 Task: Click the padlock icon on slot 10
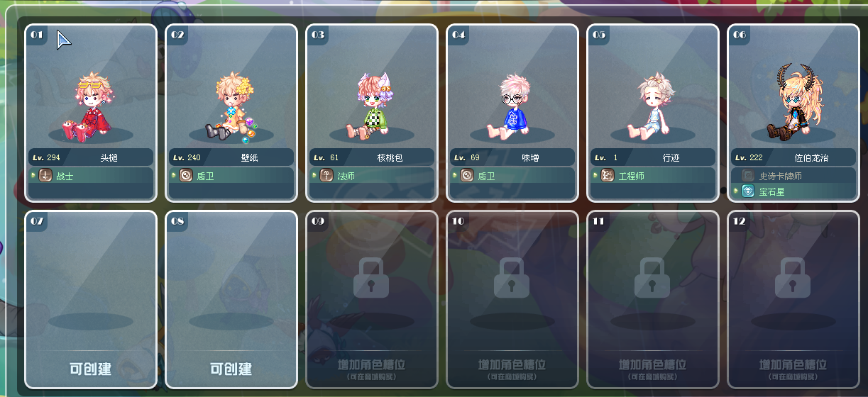(x=512, y=277)
